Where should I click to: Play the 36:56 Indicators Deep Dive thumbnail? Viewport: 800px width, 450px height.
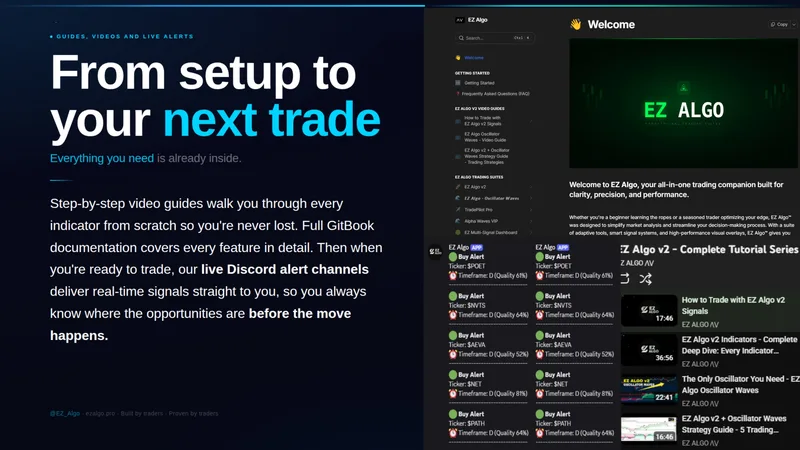649,350
